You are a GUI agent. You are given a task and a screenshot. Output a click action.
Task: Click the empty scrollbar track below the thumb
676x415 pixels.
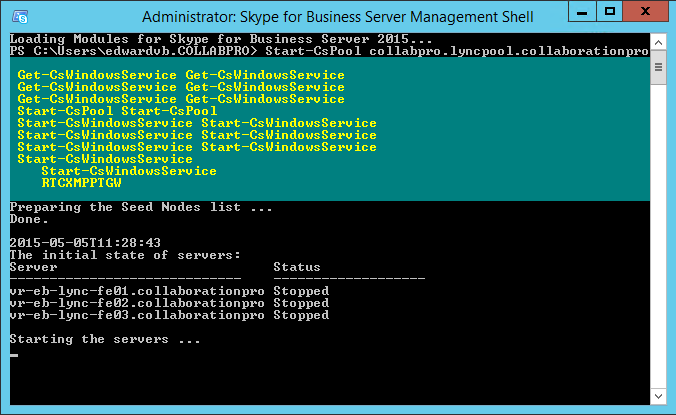click(658, 236)
